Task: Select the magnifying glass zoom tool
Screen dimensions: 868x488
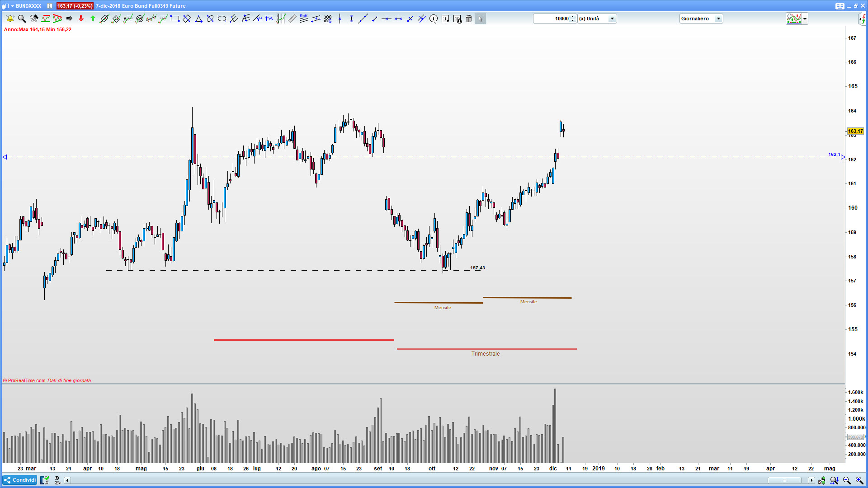Action: [22, 19]
